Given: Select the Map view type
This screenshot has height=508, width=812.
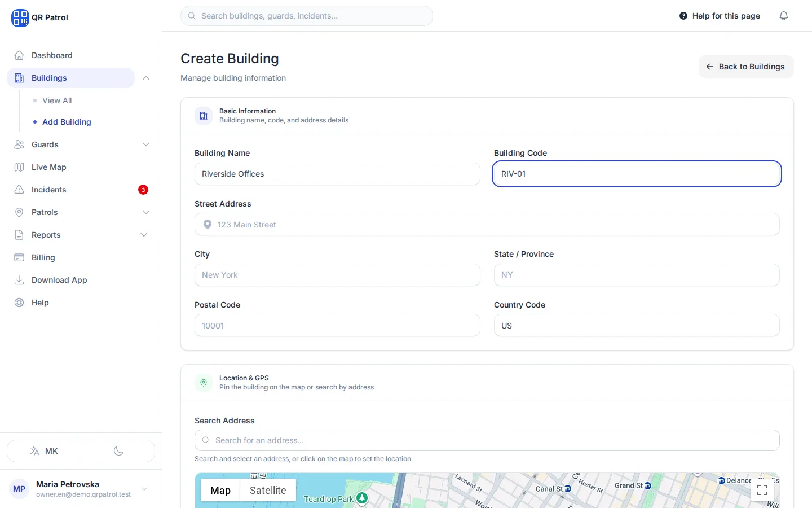Looking at the screenshot, I should (220, 491).
